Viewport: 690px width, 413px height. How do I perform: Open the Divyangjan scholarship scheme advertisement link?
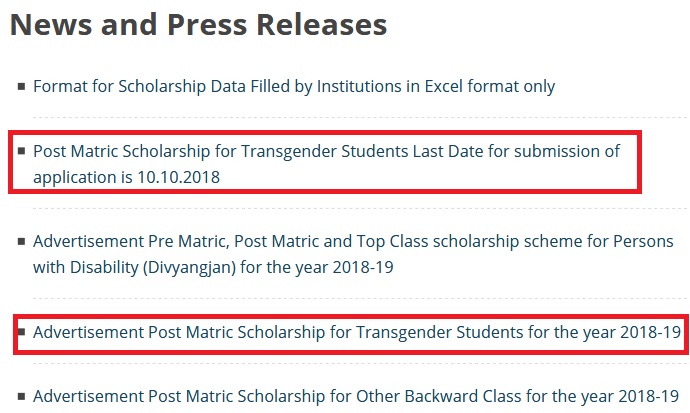pyautogui.click(x=353, y=254)
